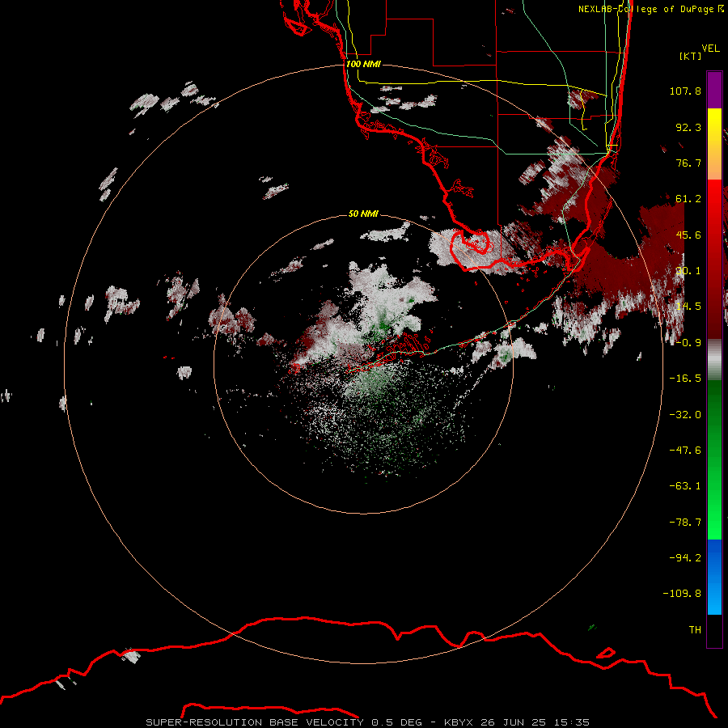This screenshot has height=728, width=728.
Task: Select the -63.1 velocity scale value
Action: (x=685, y=486)
